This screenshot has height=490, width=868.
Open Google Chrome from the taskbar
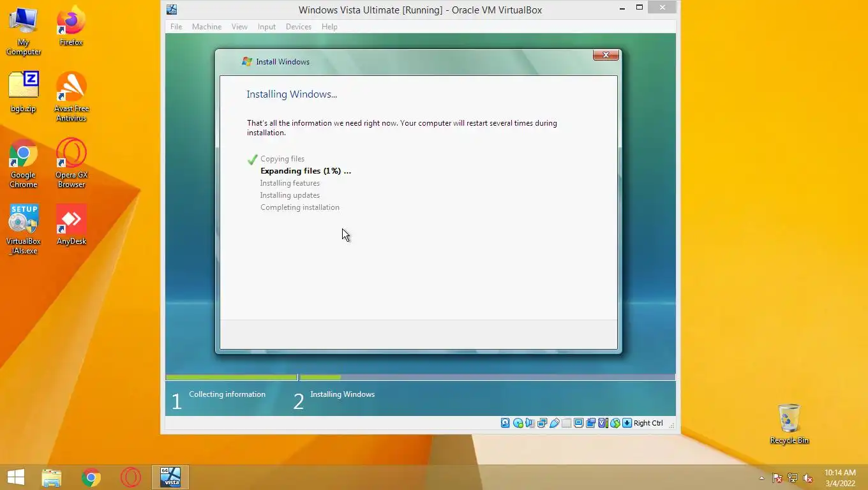tap(91, 477)
